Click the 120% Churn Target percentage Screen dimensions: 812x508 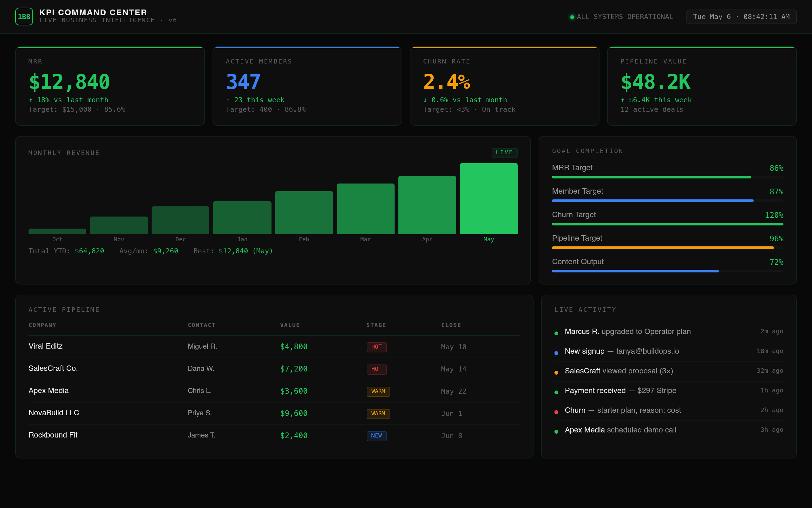pos(774,215)
